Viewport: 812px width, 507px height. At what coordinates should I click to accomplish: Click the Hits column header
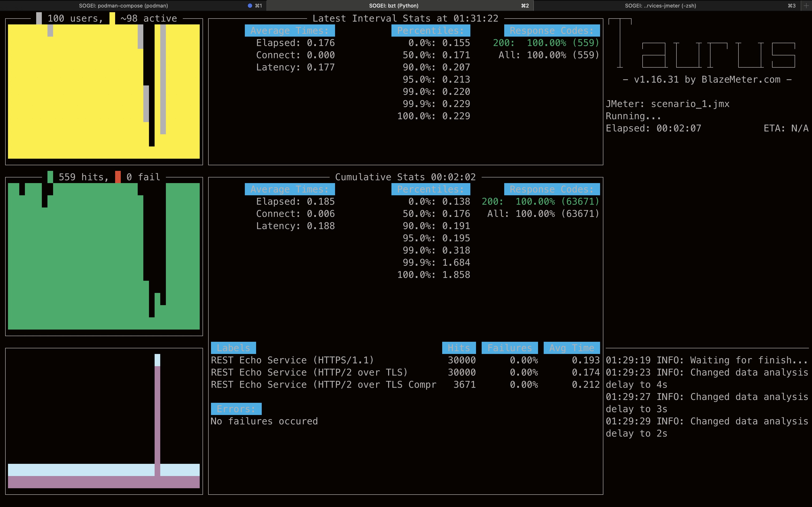pos(459,348)
